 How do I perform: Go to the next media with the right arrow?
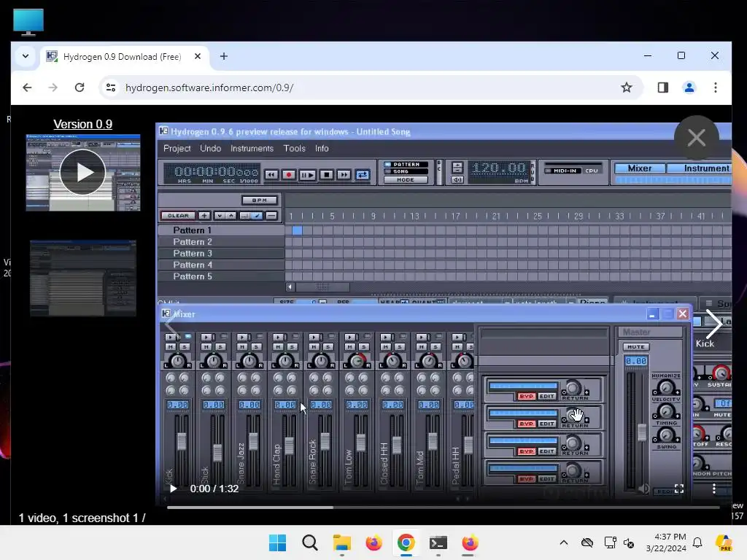pyautogui.click(x=713, y=324)
